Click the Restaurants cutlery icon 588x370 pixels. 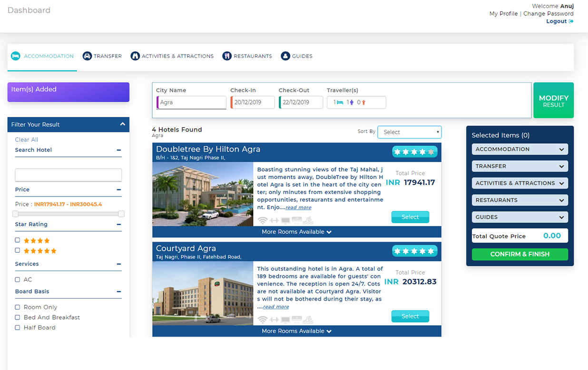[227, 56]
